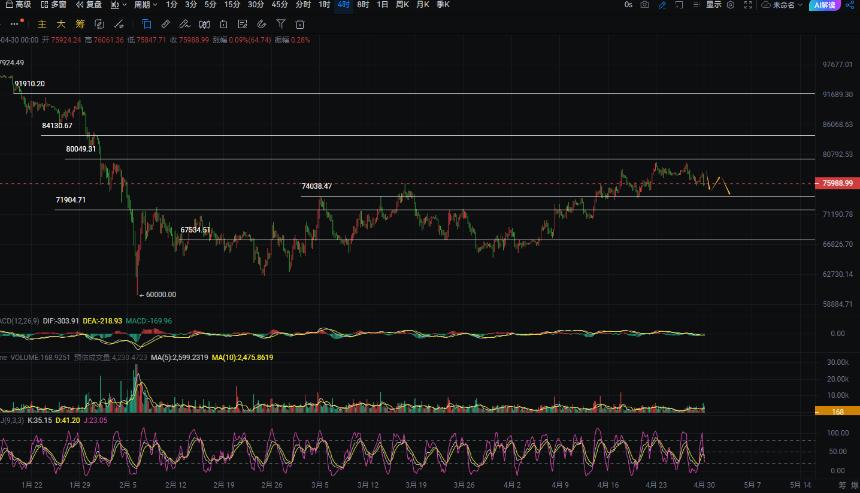Click the crop rectangle icon

(x=679, y=4)
